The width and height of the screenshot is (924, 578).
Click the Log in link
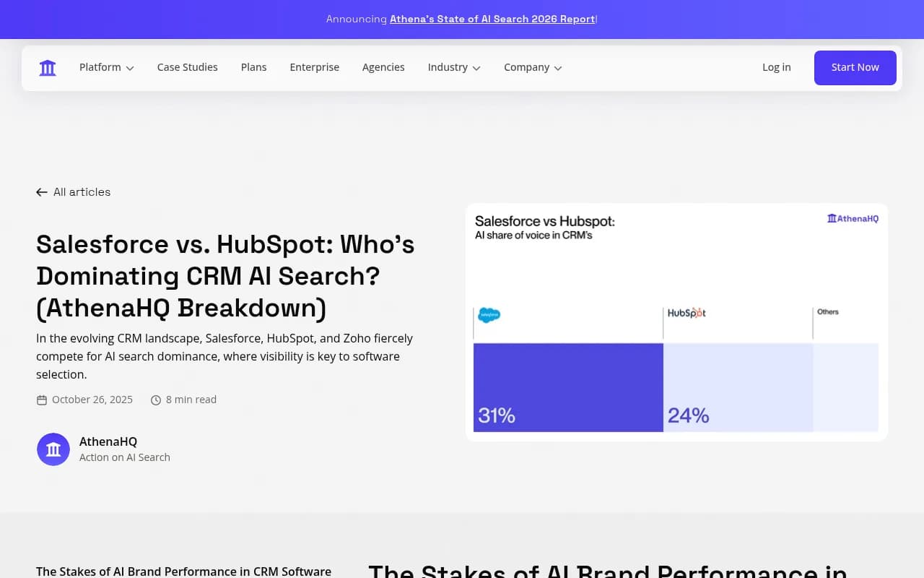coord(777,67)
